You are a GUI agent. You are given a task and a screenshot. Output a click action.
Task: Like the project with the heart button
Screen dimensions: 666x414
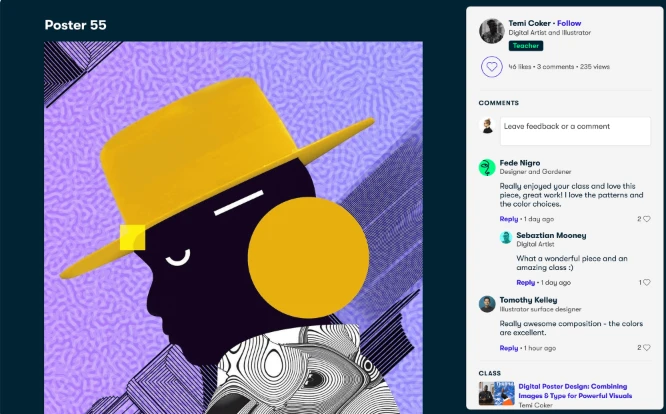(491, 67)
